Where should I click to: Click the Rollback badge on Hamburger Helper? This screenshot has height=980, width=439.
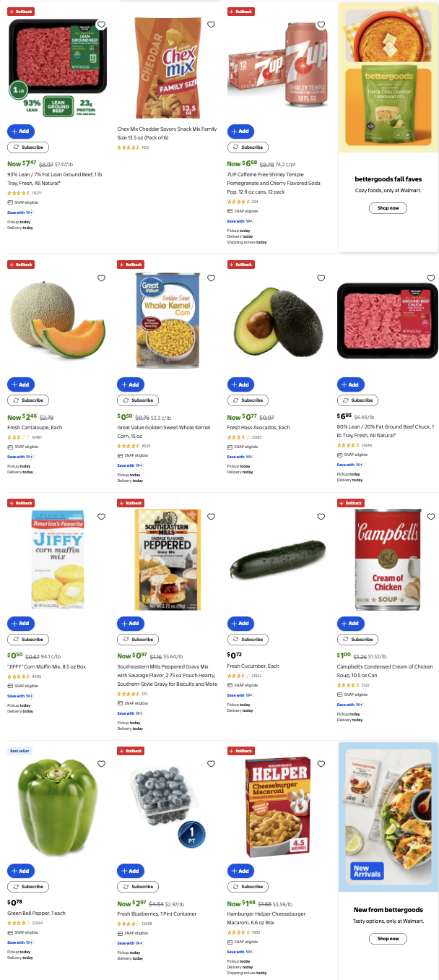tap(240, 750)
